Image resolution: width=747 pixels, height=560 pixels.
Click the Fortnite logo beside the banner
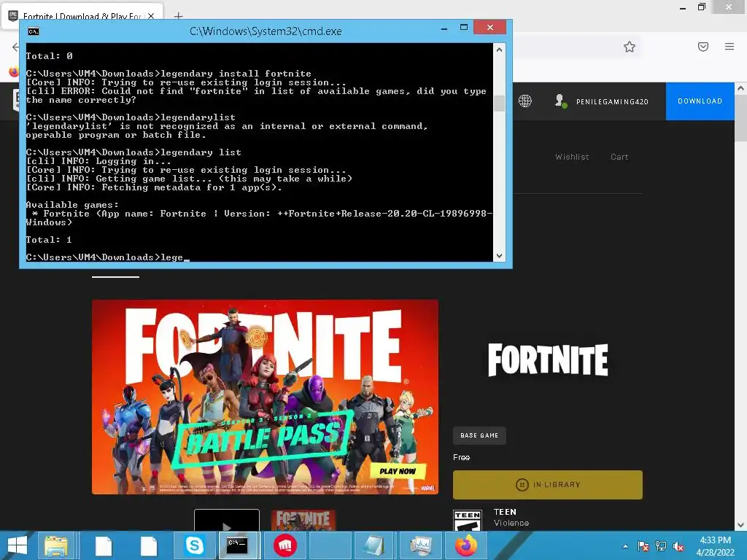point(548,360)
